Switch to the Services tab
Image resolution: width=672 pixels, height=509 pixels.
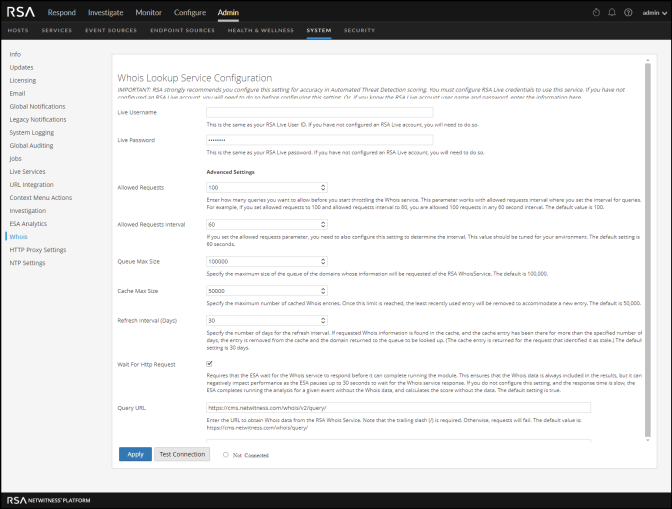coord(57,30)
